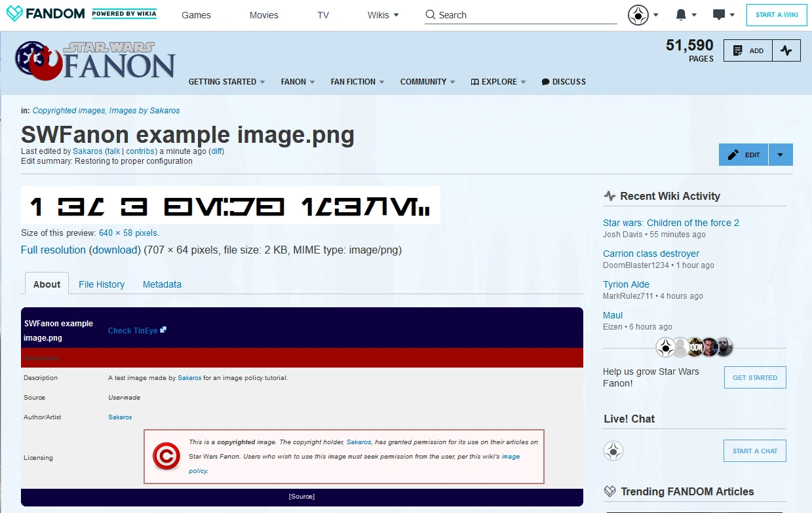
Task: Click the Live Chat user avatar
Action: 613,451
